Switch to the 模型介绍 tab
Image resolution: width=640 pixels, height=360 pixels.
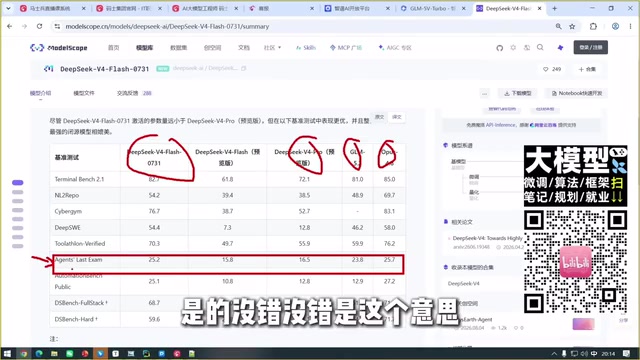point(40,93)
